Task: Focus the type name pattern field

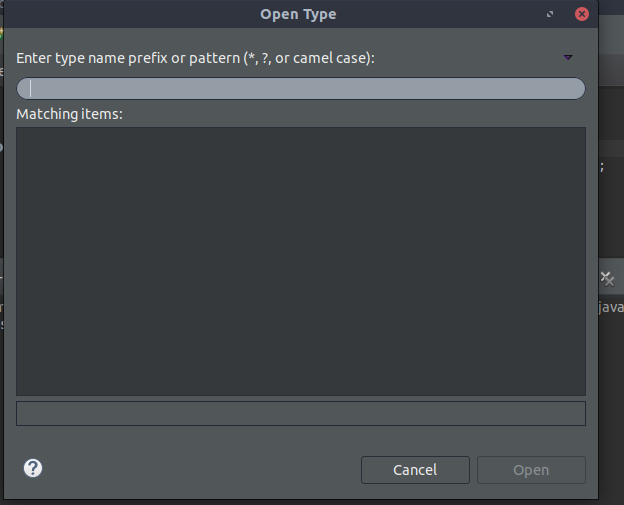Action: tap(300, 88)
